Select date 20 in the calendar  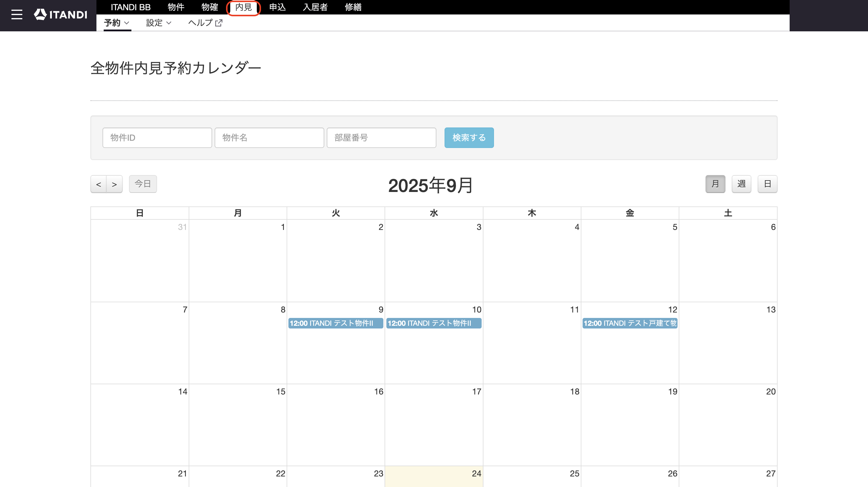click(x=771, y=392)
